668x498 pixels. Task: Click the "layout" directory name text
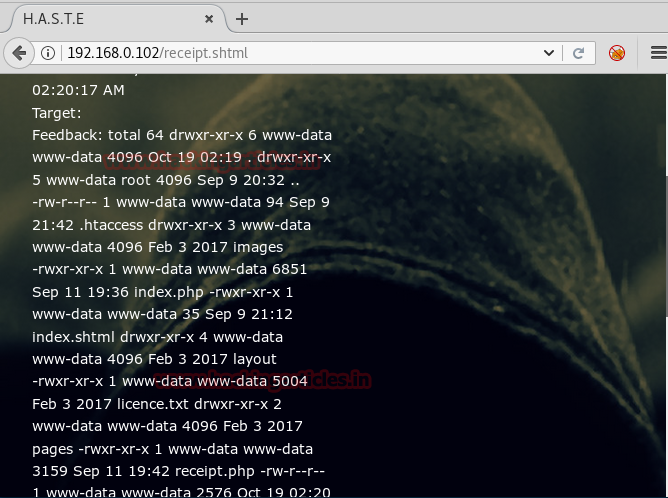255,359
